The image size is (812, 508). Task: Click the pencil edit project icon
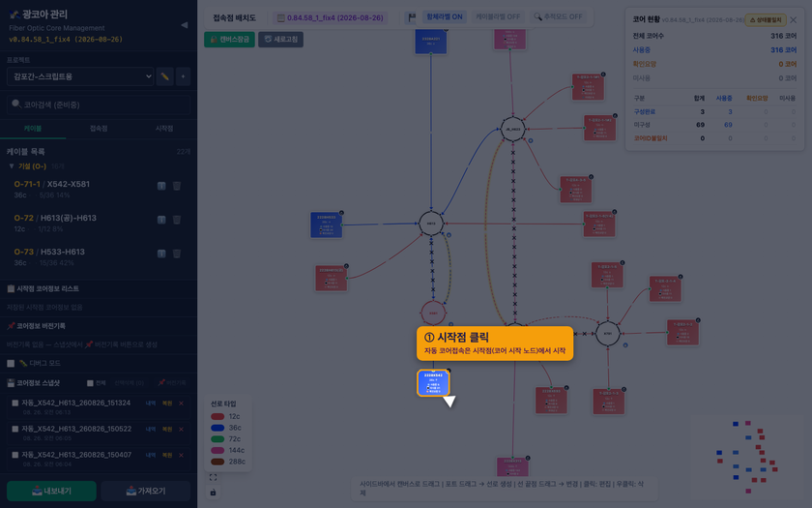(164, 76)
